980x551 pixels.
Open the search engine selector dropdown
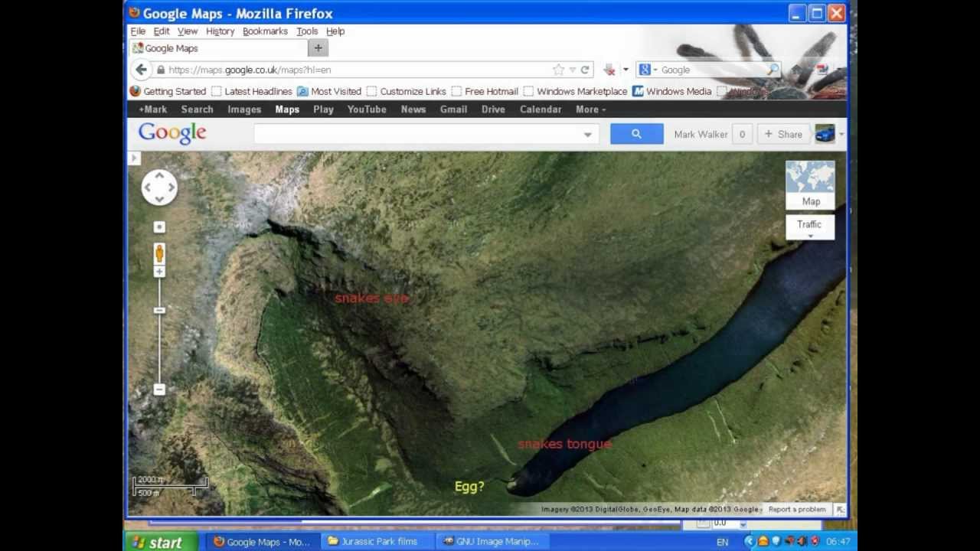(649, 70)
